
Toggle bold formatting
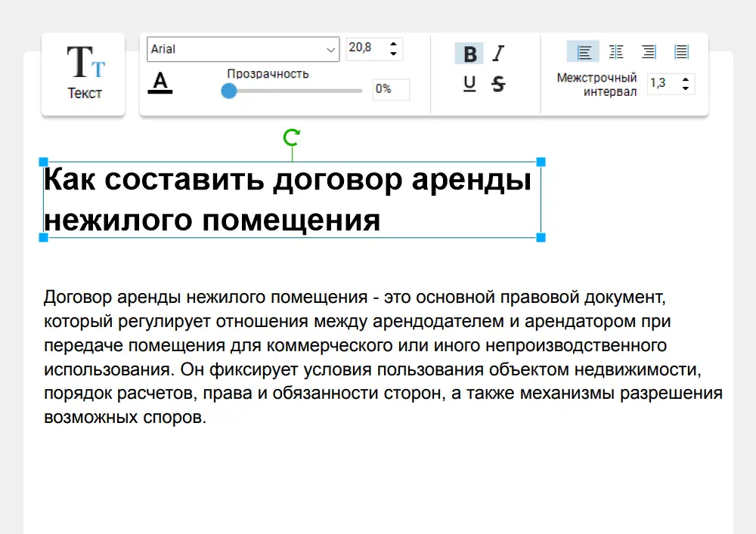coord(469,53)
